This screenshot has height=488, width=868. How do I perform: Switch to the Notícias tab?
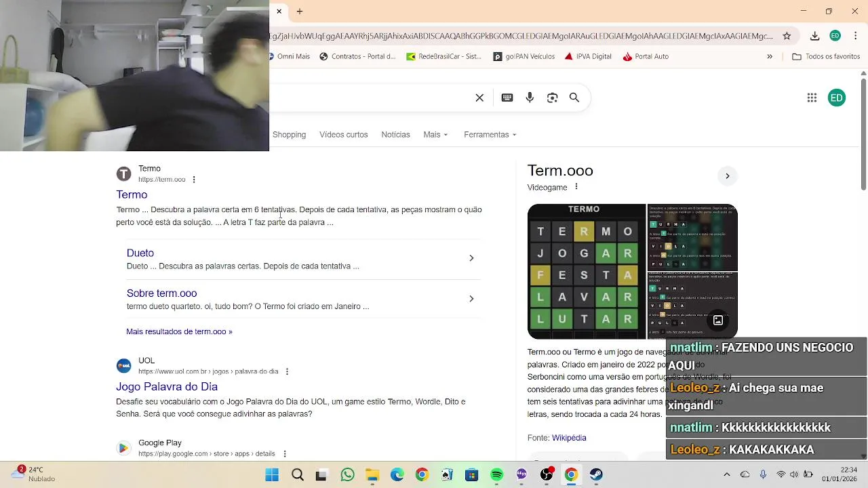point(395,134)
